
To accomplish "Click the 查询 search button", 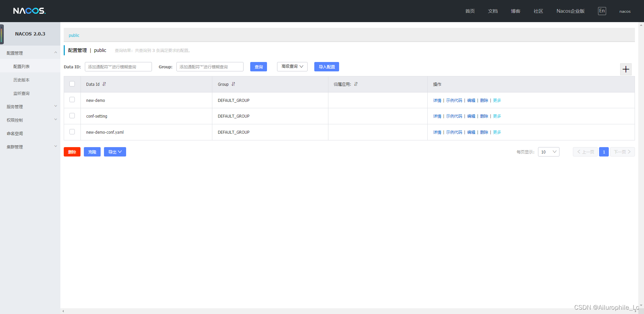I will pos(259,67).
